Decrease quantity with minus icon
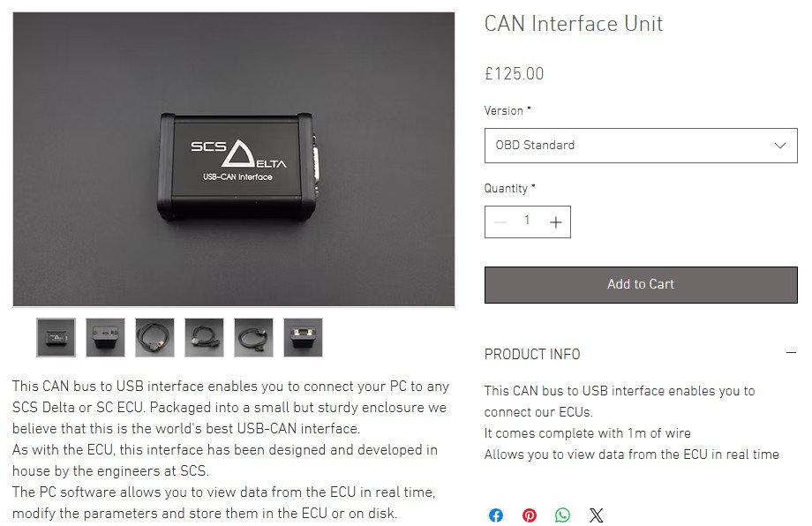Image resolution: width=812 pixels, height=526 pixels. [x=500, y=222]
